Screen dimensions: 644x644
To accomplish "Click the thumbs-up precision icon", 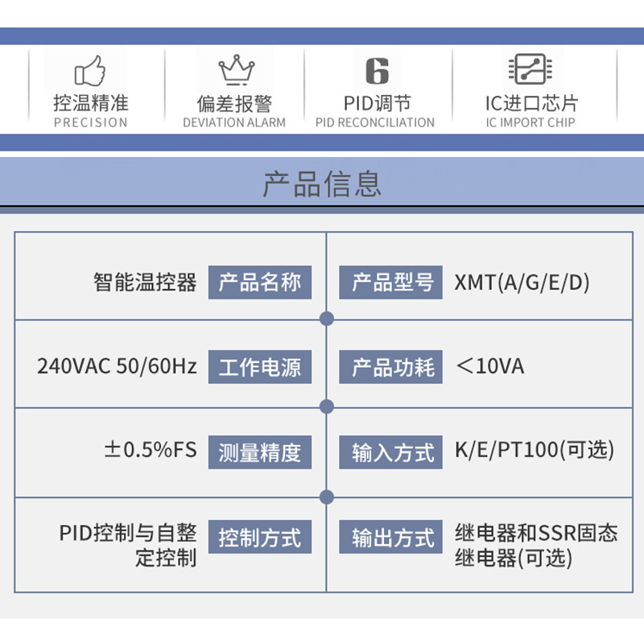I will (x=90, y=71).
